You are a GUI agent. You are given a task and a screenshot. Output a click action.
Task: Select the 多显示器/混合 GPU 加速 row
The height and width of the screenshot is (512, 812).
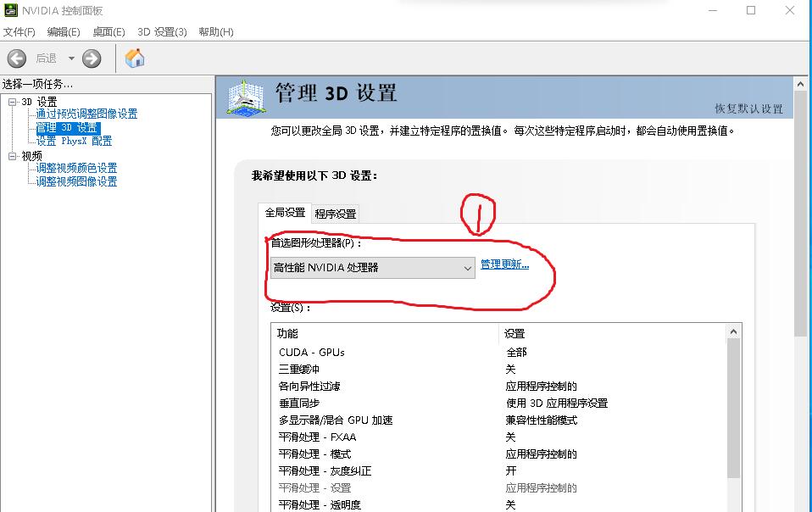pyautogui.click(x=498, y=420)
